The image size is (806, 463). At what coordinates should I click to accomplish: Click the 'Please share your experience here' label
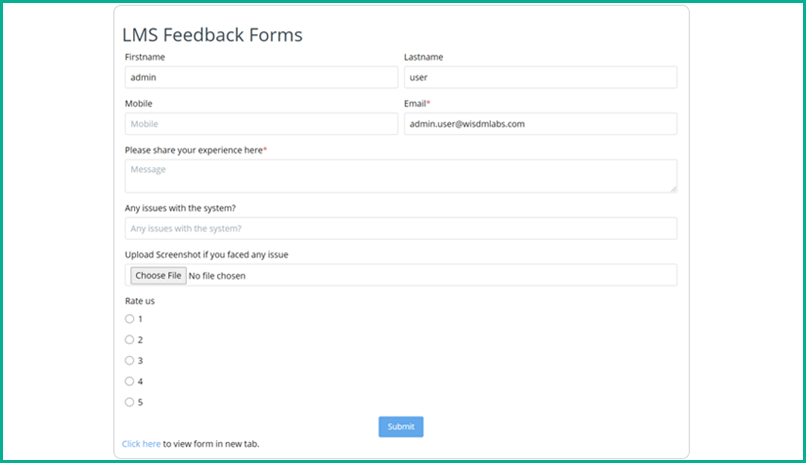click(195, 150)
